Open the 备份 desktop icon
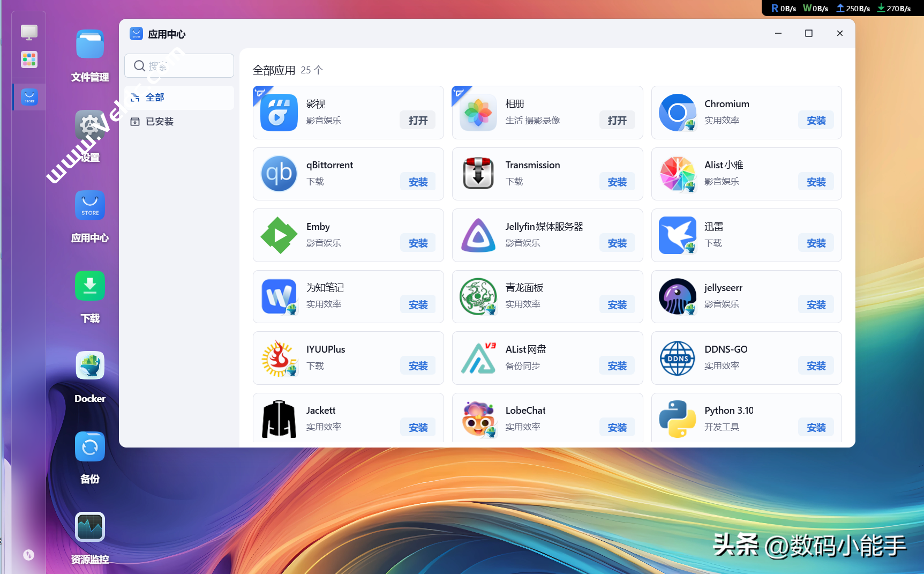Image resolution: width=924 pixels, height=574 pixels. 90,446
